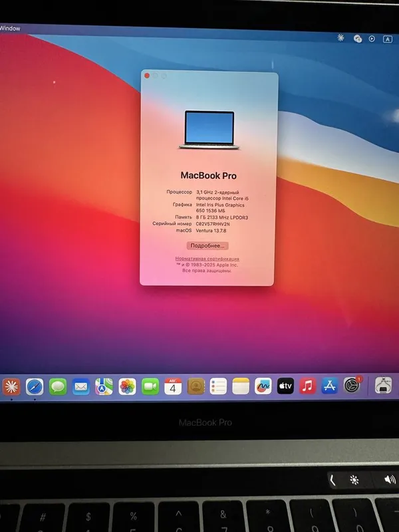Screen dimensions: 399x532
Task: Click the badge-1 status icon in menu bar
Action: (x=358, y=39)
